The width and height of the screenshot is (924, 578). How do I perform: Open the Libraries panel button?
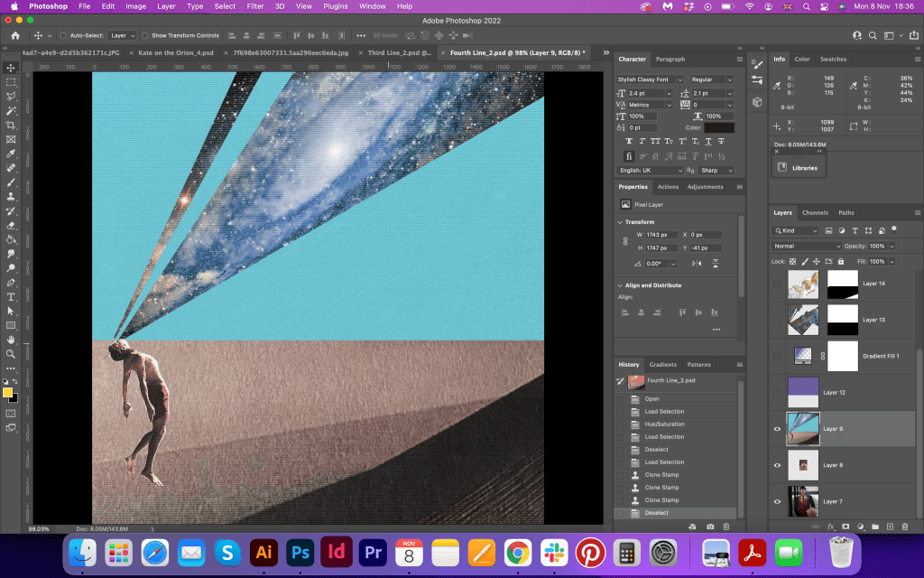click(797, 167)
